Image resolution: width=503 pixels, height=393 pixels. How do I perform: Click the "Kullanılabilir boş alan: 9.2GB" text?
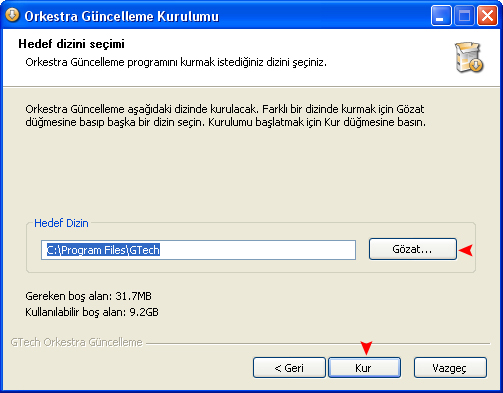click(x=92, y=312)
